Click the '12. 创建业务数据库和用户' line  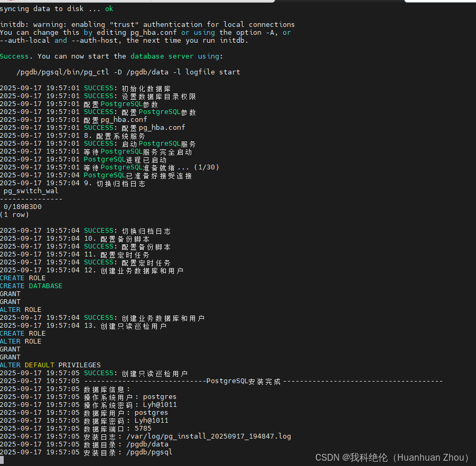(92, 270)
